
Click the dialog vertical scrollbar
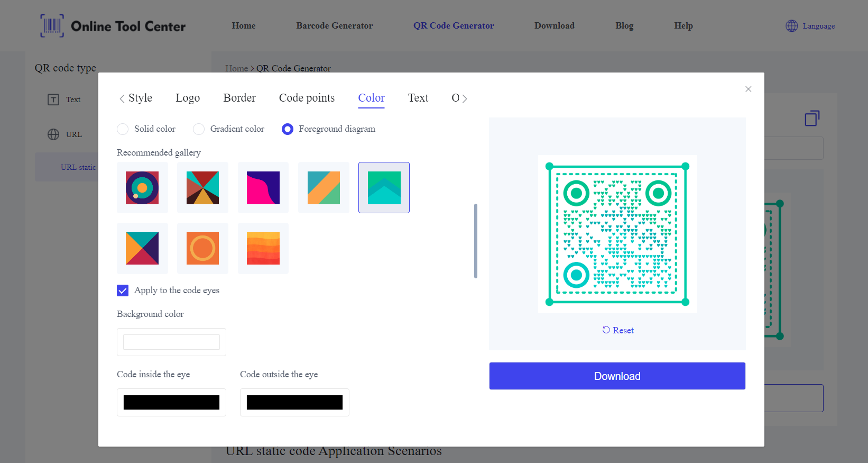pos(476,241)
